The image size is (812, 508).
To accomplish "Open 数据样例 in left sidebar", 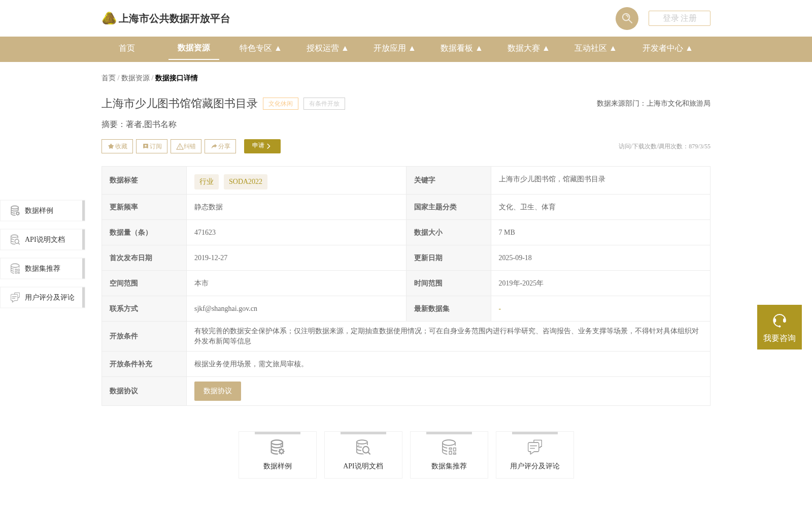I will 42,210.
